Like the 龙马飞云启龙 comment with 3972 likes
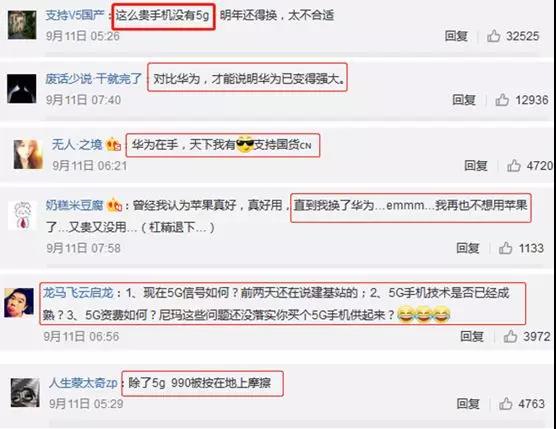 510,336
